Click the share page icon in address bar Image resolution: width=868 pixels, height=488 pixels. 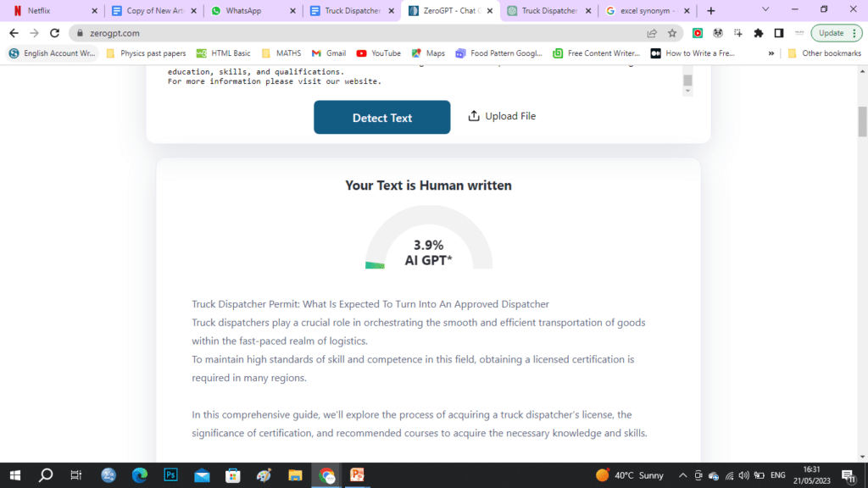(x=652, y=33)
